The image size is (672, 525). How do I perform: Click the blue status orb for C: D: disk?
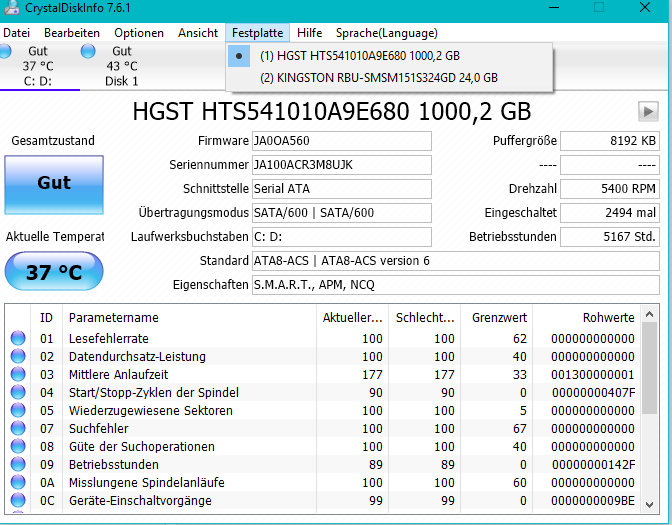tap(5, 51)
